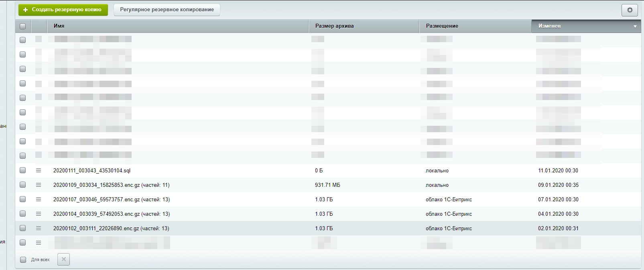
Task: Open action menu for 20200107_003046_59573757.enc.gz row
Action: click(x=39, y=199)
